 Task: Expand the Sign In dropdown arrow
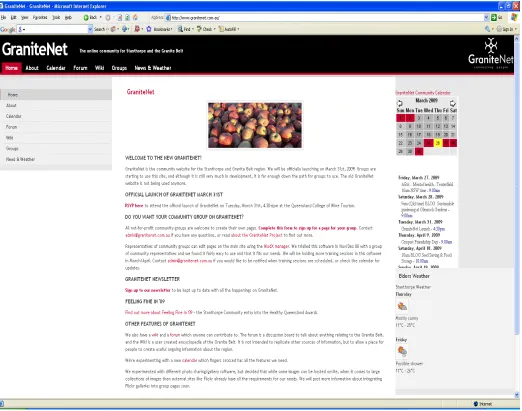(x=516, y=29)
